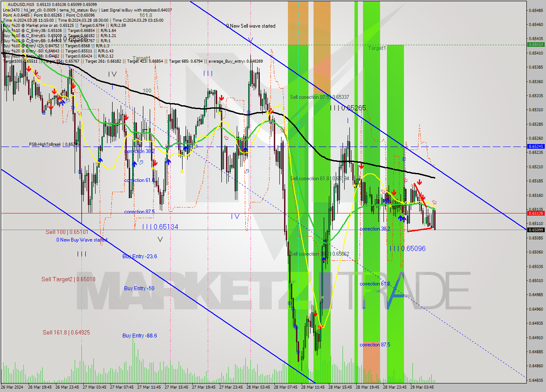Click the highlighted 0.65424 price tag
Image resolution: width=546 pixels, height=392 pixels.
point(535,44)
